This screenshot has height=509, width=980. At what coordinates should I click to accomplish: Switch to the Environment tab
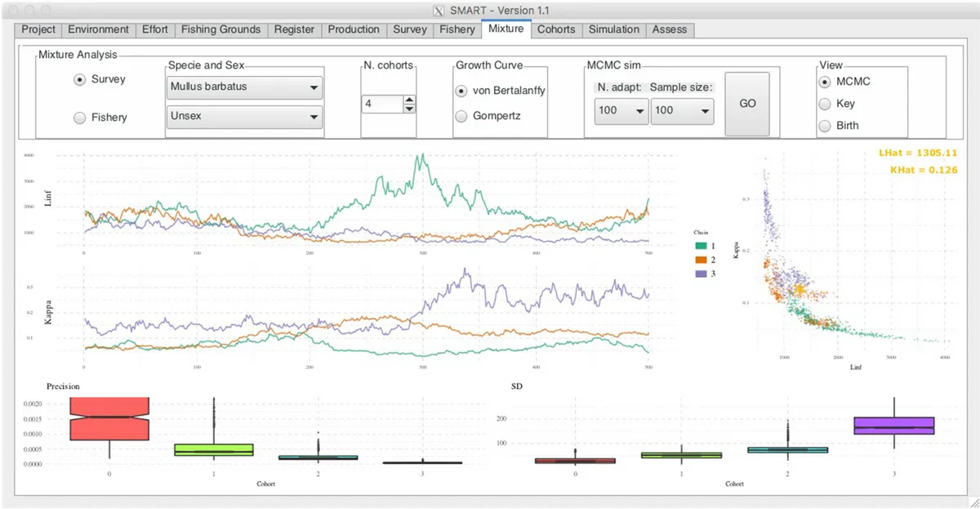pyautogui.click(x=99, y=29)
